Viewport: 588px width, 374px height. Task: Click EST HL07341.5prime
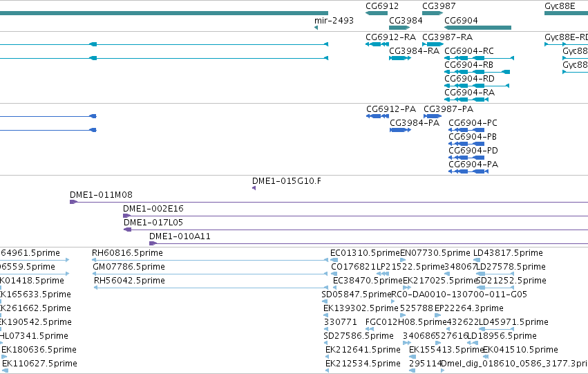(x=33, y=336)
